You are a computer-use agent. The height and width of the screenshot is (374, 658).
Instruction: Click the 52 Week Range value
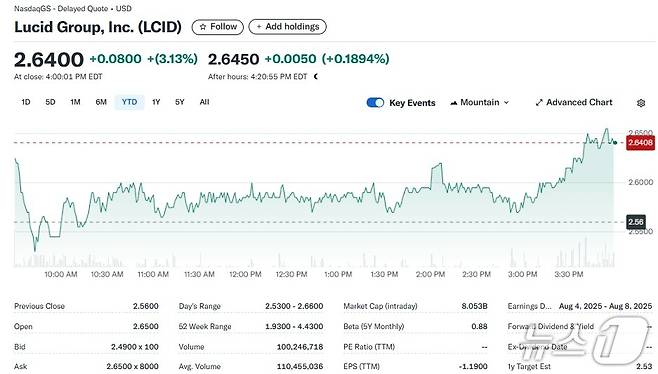click(294, 327)
